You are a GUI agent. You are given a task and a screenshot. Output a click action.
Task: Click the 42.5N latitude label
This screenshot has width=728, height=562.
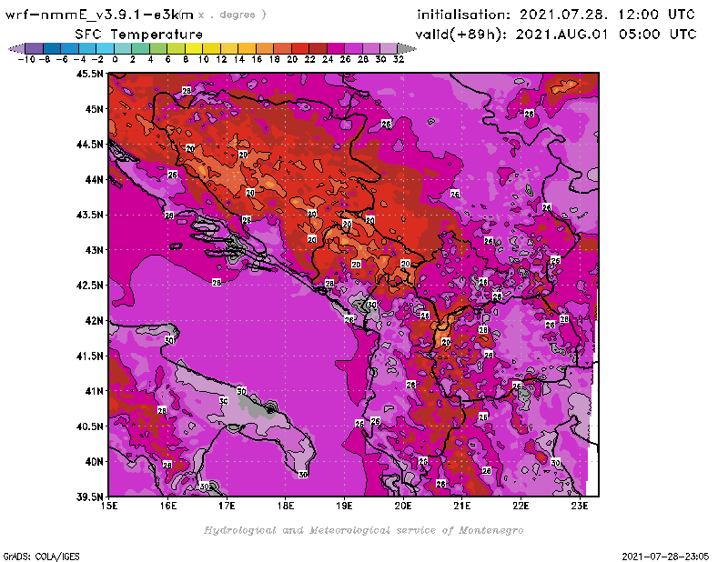tap(89, 286)
